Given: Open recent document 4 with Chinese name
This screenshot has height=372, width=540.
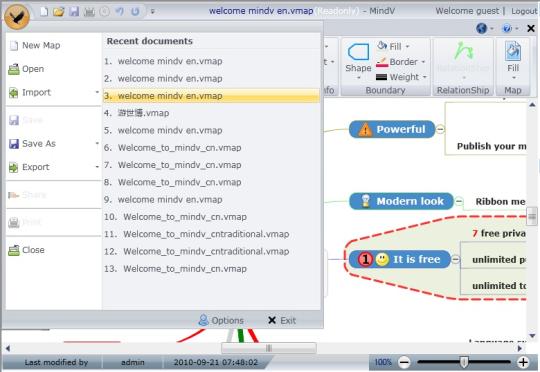Looking at the screenshot, I should 211,113.
